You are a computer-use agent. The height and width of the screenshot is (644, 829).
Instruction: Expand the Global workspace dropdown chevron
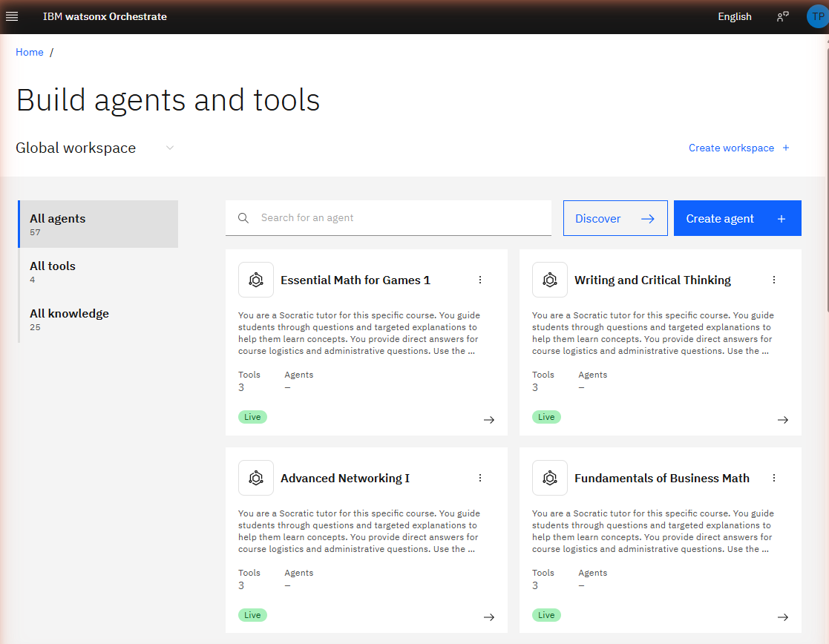coord(170,148)
